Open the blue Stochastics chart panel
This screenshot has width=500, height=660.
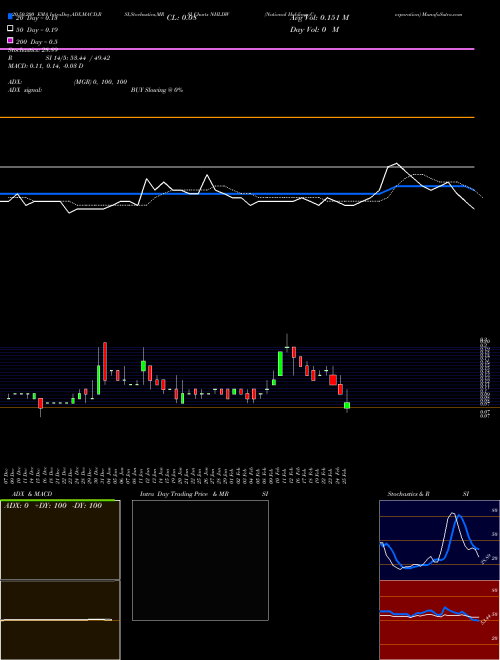(x=439, y=540)
